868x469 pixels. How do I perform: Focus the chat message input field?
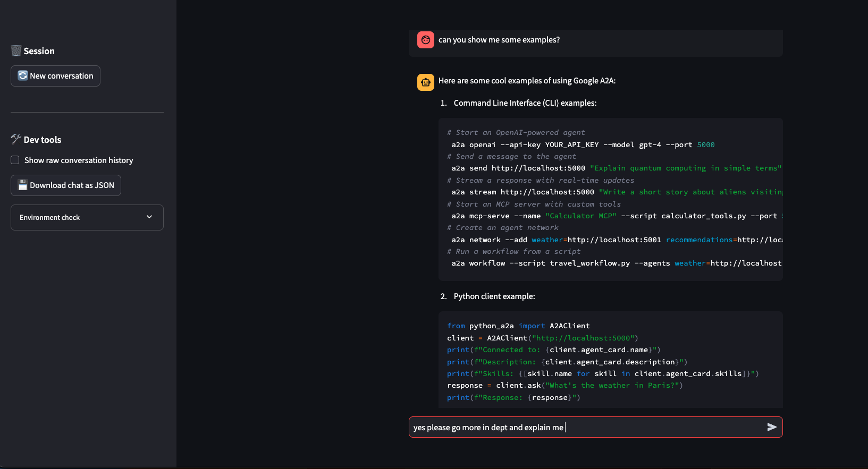point(587,427)
